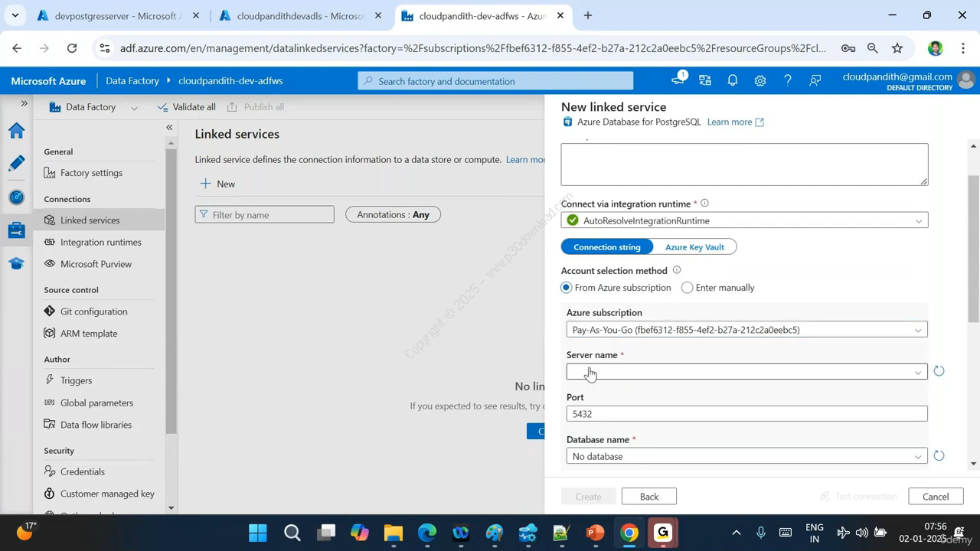Click the Manage menu scrollbar

(171, 291)
